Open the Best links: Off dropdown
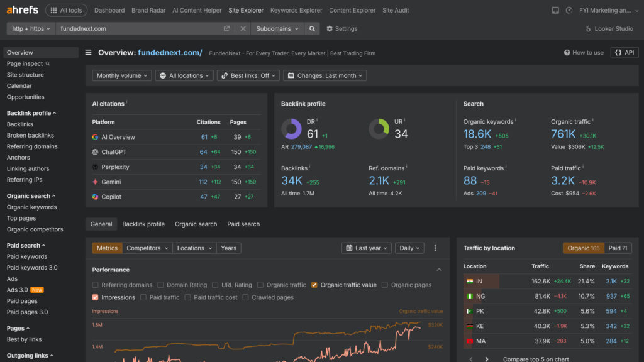Viewport: 644px width, 362px height. 248,75
